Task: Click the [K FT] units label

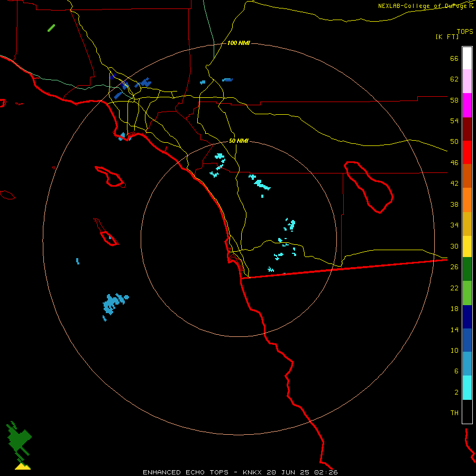Action: pyautogui.click(x=447, y=36)
